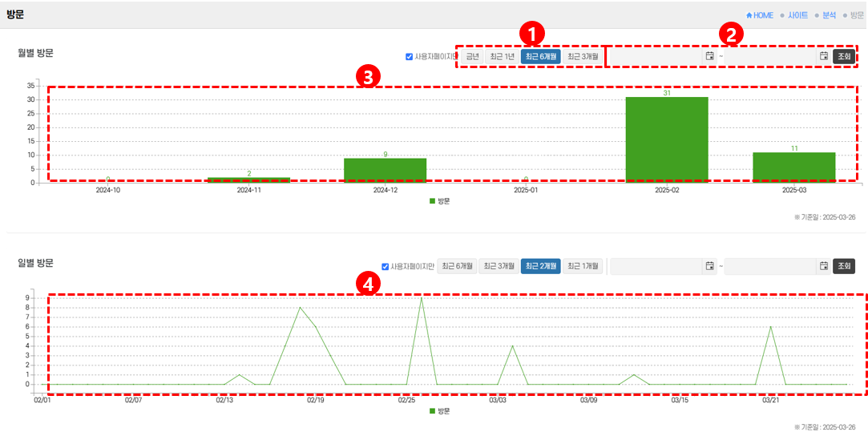Open the monthly start date calendar icon
Viewport: 868px width, 440px height.
pyautogui.click(x=709, y=56)
